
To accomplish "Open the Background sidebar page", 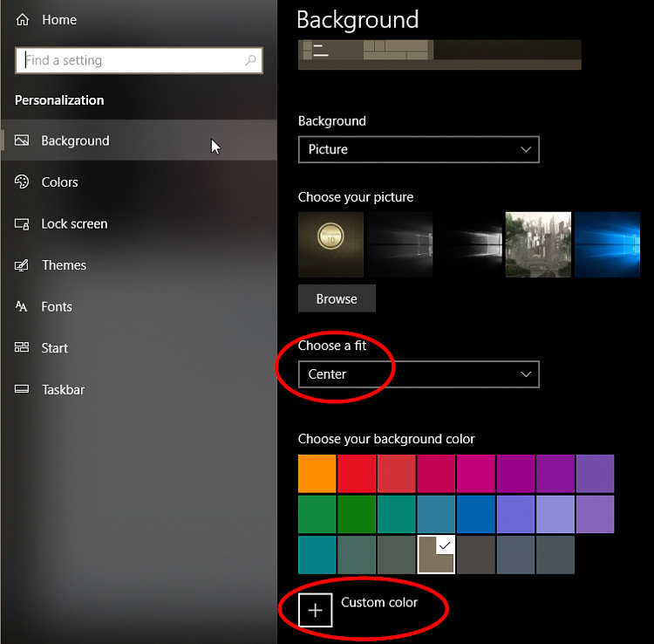I will [x=140, y=140].
